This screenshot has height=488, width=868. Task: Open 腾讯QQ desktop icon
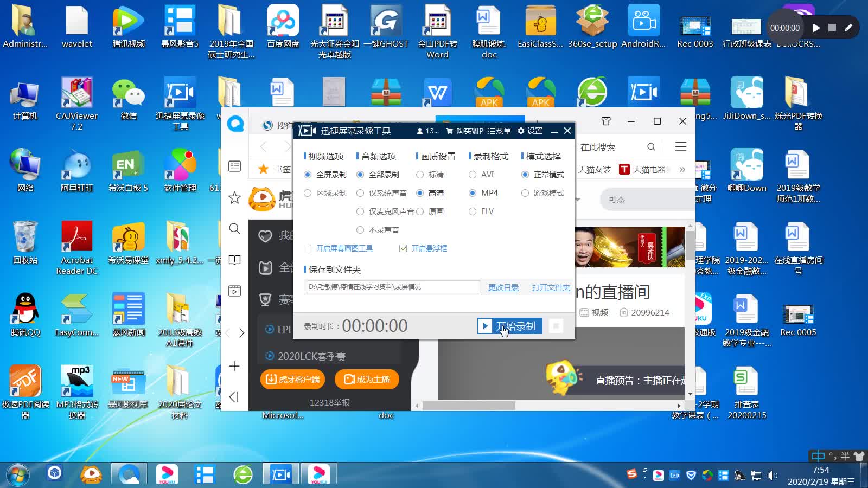pyautogui.click(x=25, y=314)
